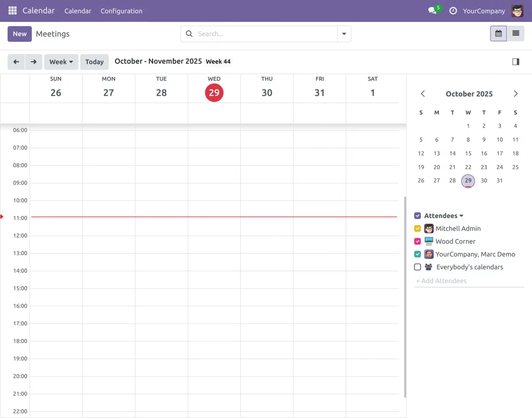532x418 pixels.
Task: Toggle the right sidebar panel icon
Action: (516, 62)
